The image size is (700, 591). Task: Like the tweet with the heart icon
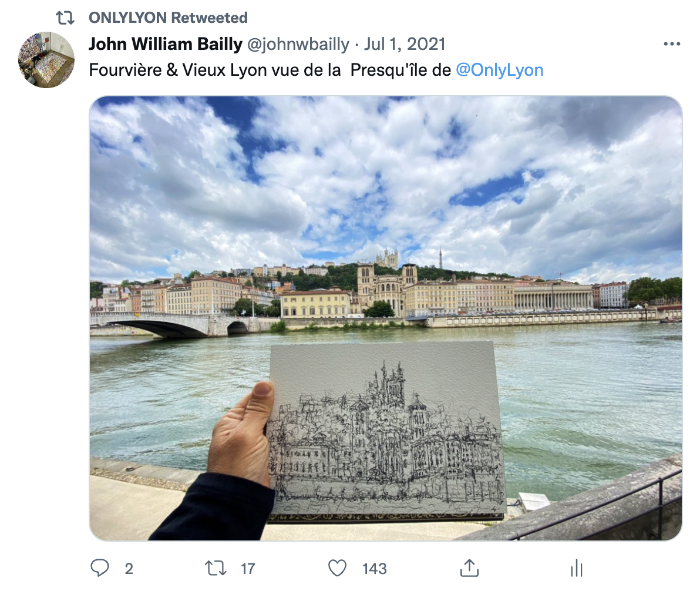337,568
